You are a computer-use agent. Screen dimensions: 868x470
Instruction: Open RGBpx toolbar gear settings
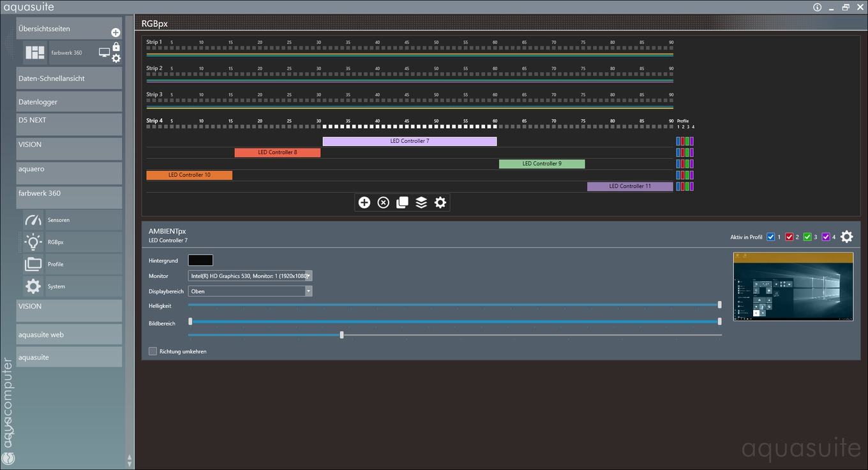coord(440,202)
